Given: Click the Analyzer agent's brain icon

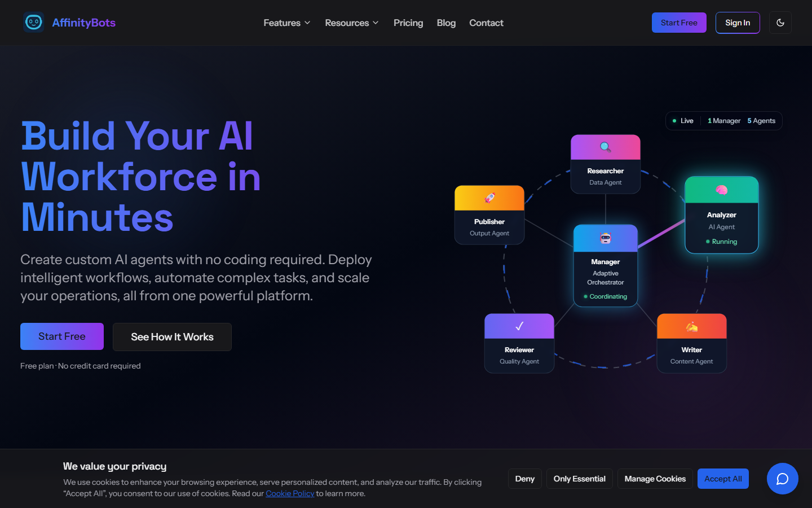Looking at the screenshot, I should pyautogui.click(x=721, y=190).
